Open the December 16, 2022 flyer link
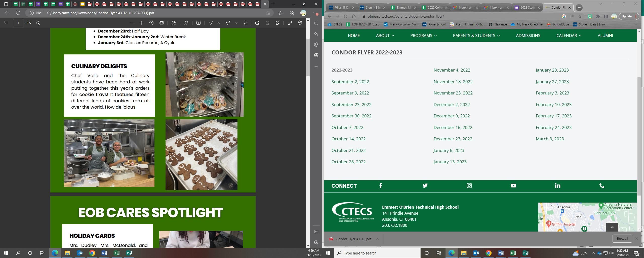644x258 pixels. [x=453, y=127]
